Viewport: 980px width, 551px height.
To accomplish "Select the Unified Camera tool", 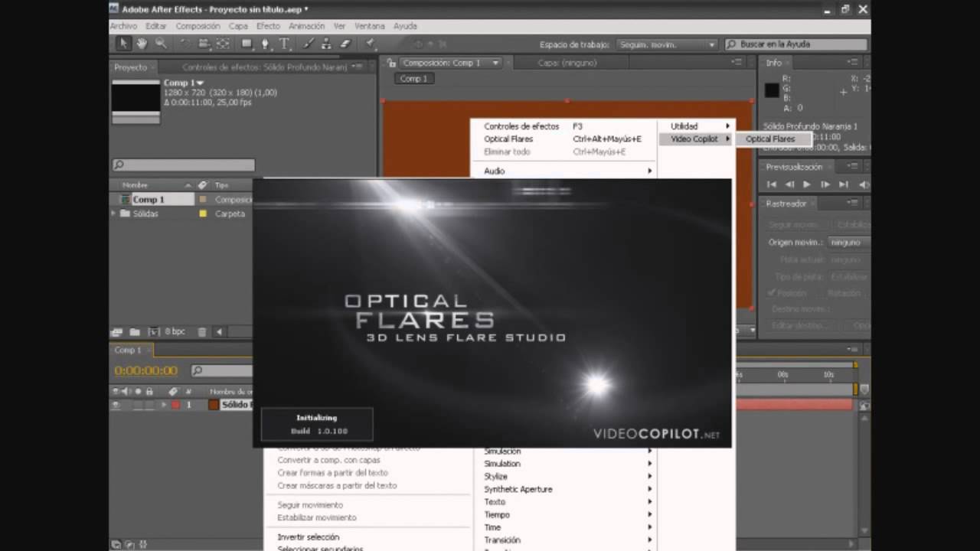I will coord(204,44).
